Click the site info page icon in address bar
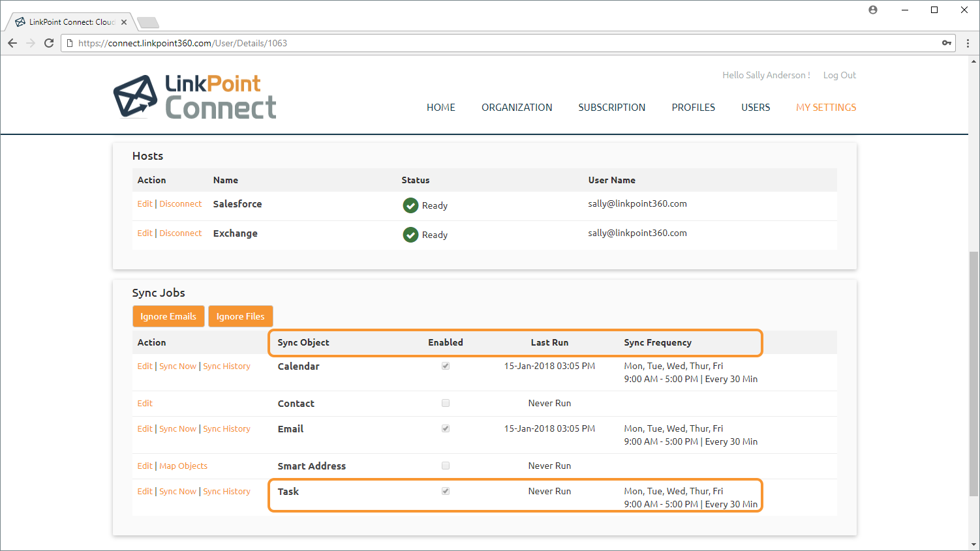 pos(70,43)
